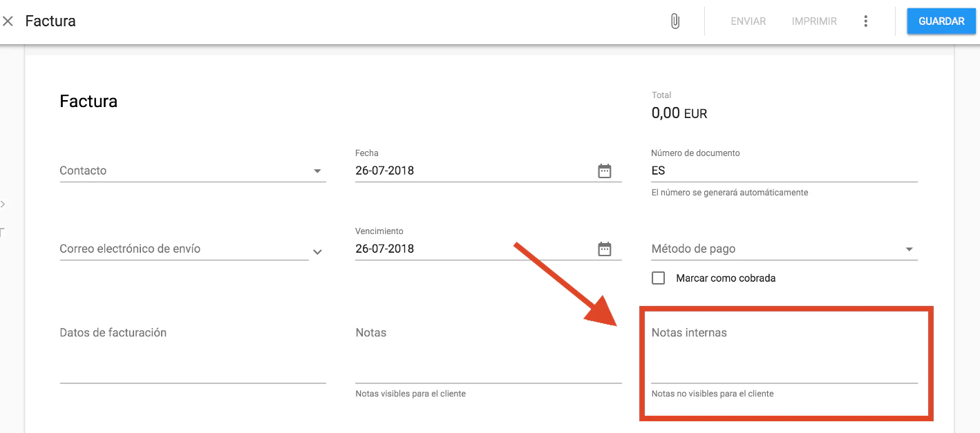The image size is (980, 433).
Task: Open the Contacto dropdown
Action: 319,171
